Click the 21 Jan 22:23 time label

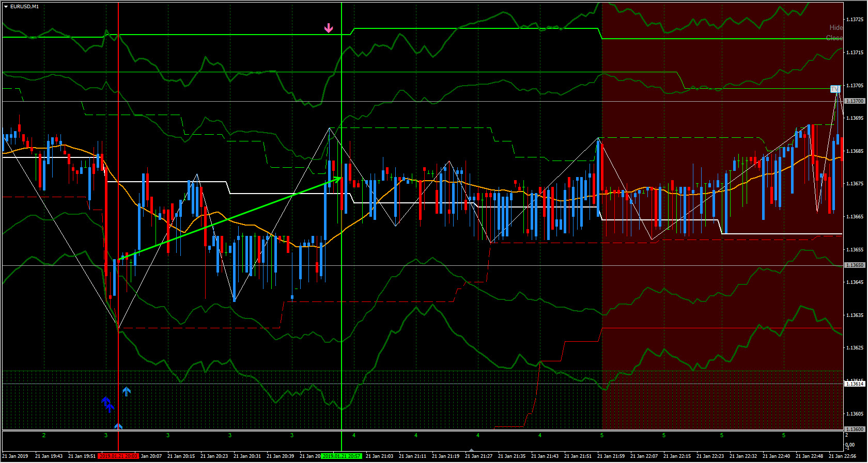[710, 456]
